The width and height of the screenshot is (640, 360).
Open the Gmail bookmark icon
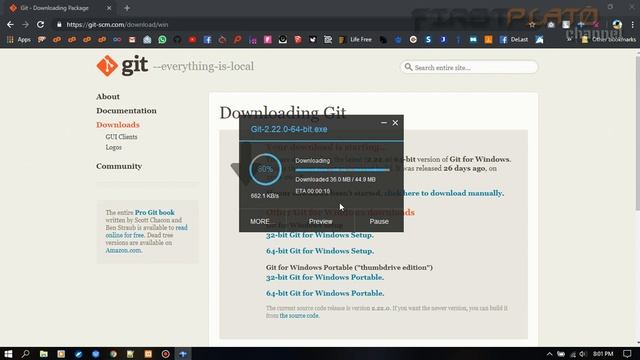[132, 40]
